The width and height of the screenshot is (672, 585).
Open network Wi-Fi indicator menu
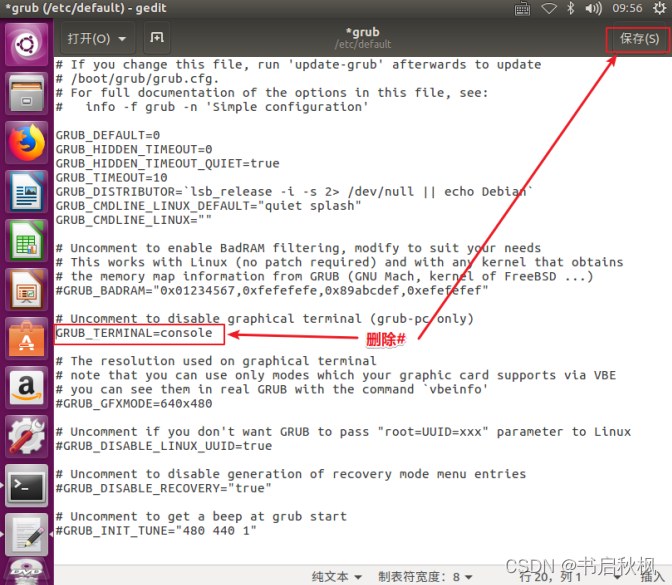coord(549,8)
